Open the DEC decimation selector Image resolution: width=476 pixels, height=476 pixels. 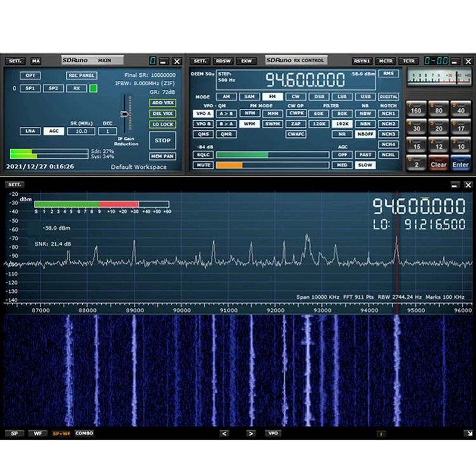tap(107, 131)
